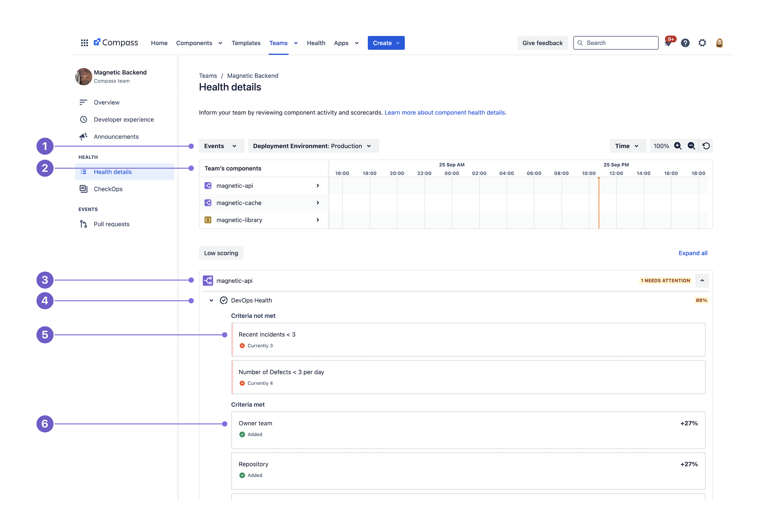Collapse the DevOps Health section

[211, 300]
